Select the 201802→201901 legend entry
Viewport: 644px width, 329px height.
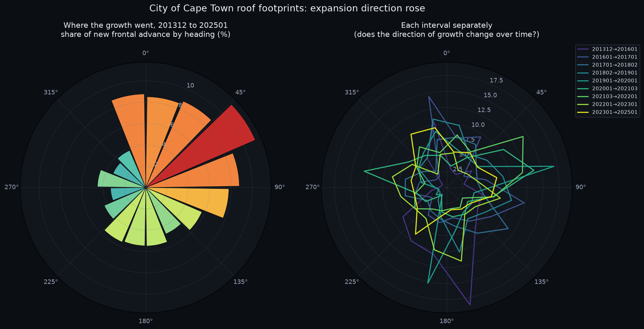pyautogui.click(x=608, y=73)
